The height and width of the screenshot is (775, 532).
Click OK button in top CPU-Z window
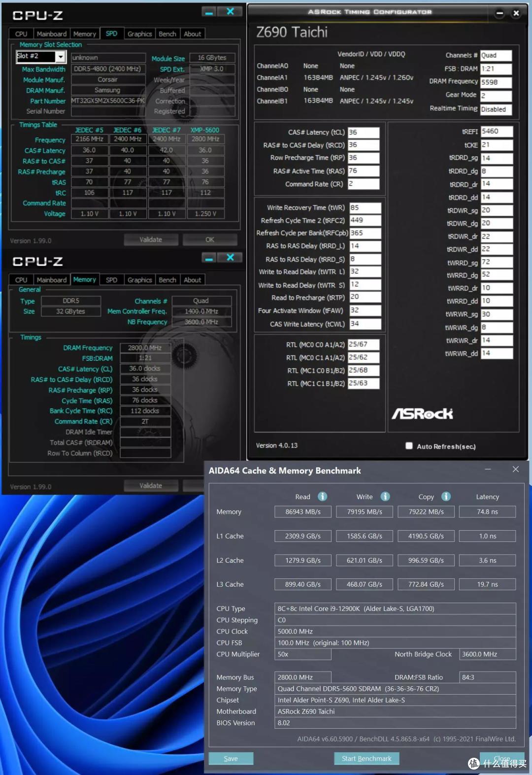click(210, 239)
